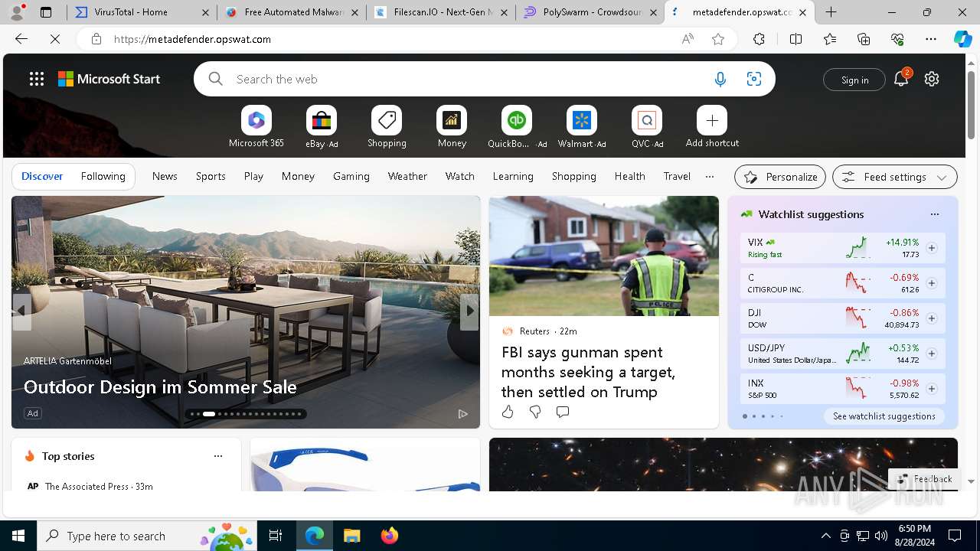The height and width of the screenshot is (551, 980).
Task: Add this page to favorites star
Action: (x=718, y=39)
